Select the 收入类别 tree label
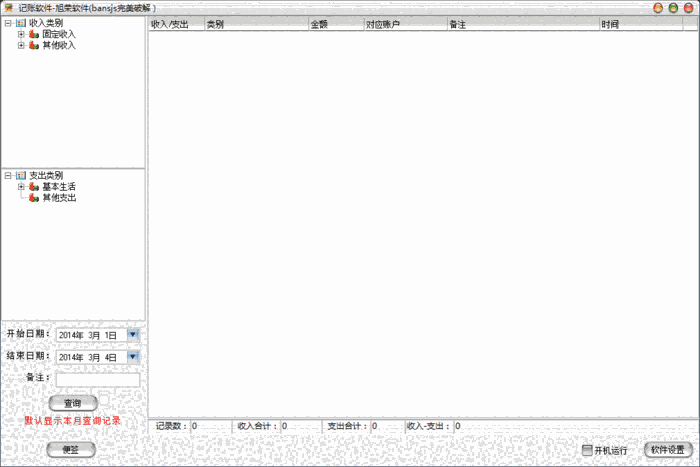The width and height of the screenshot is (700, 467). pyautogui.click(x=46, y=23)
